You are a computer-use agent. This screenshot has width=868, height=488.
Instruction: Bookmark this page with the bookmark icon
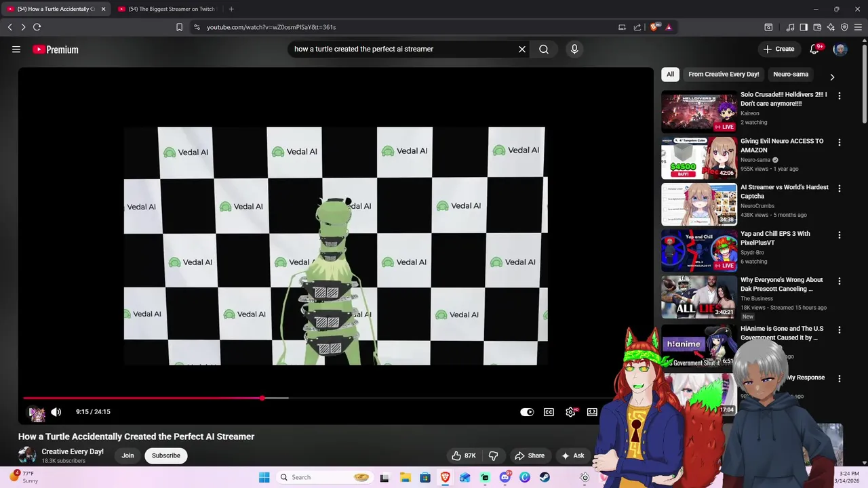(179, 27)
